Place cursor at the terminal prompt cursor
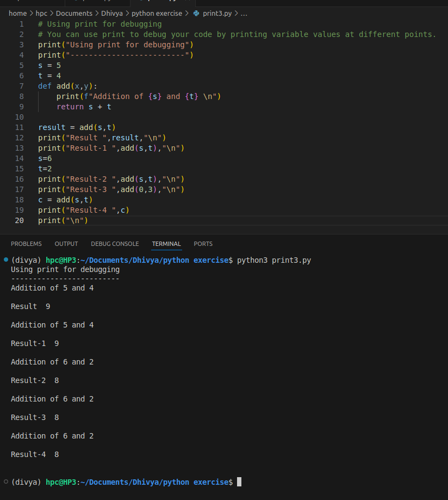448x500 pixels. point(239,482)
